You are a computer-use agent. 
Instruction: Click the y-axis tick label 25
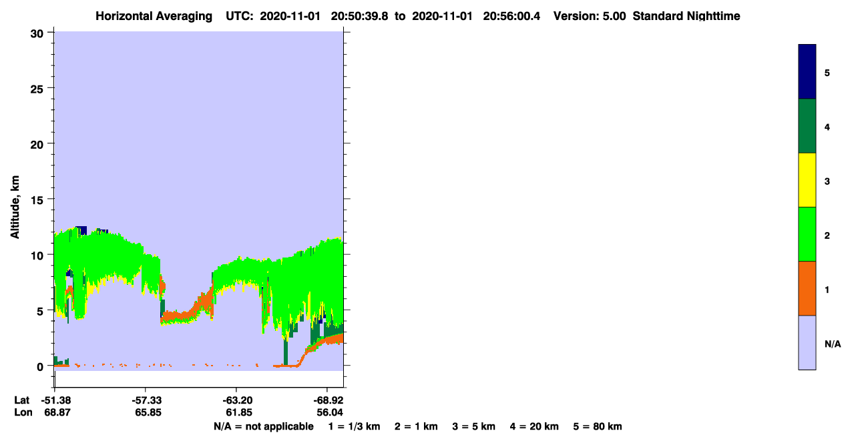pos(38,88)
